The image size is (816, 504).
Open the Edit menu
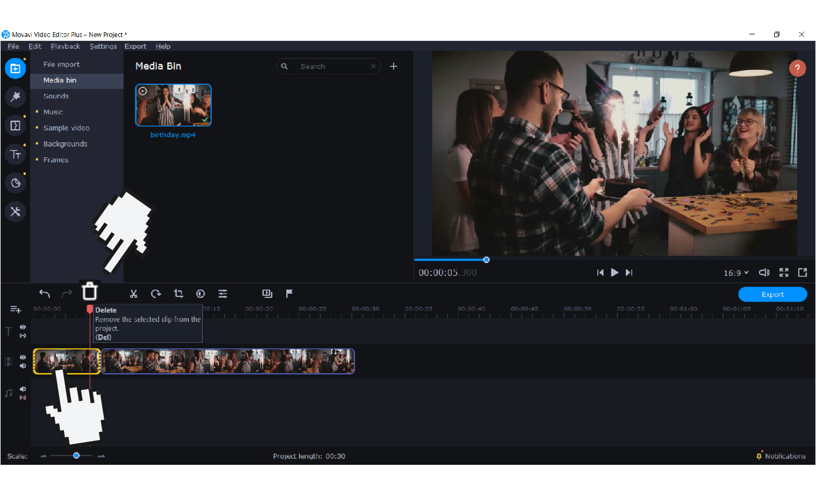(x=35, y=47)
